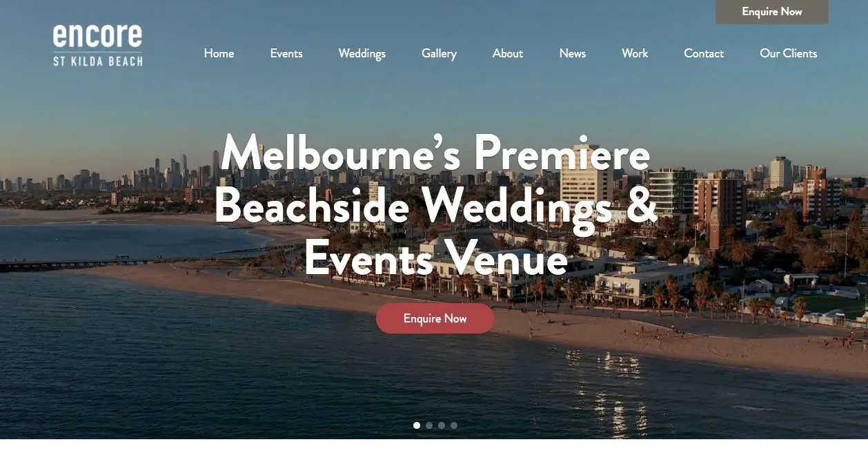Viewport: 868px width, 462px height.
Task: Open the News section
Action: tap(573, 53)
